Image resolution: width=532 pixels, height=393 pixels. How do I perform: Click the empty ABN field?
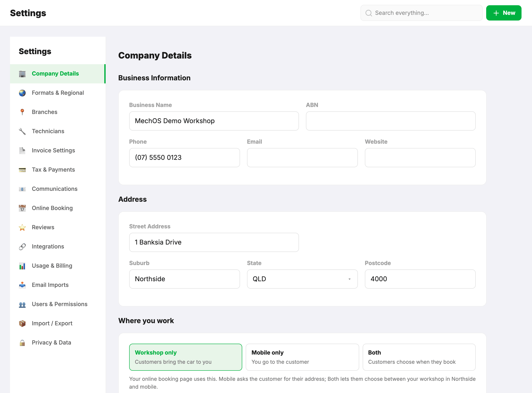click(x=391, y=121)
